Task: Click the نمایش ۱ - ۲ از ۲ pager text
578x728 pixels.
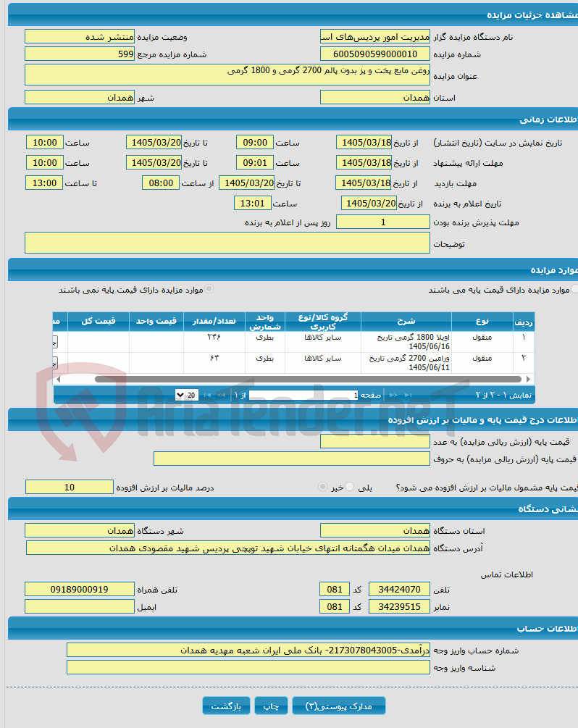Action: (503, 395)
